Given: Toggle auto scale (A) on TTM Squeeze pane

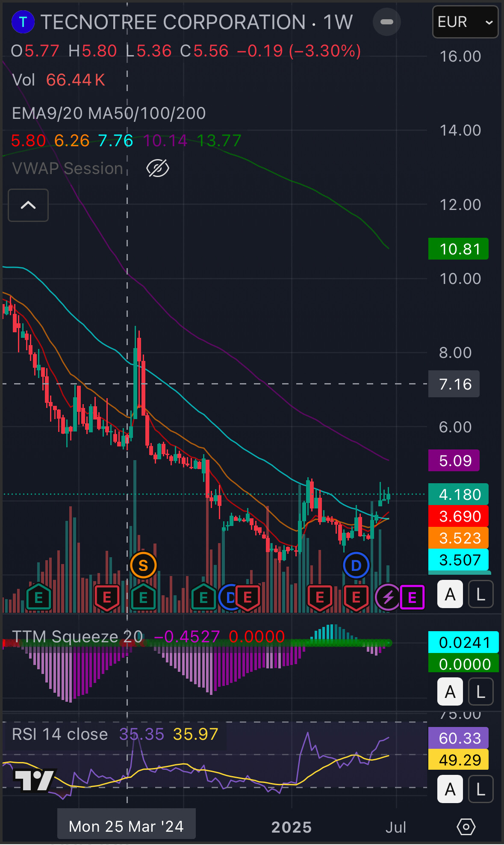Looking at the screenshot, I should point(450,691).
